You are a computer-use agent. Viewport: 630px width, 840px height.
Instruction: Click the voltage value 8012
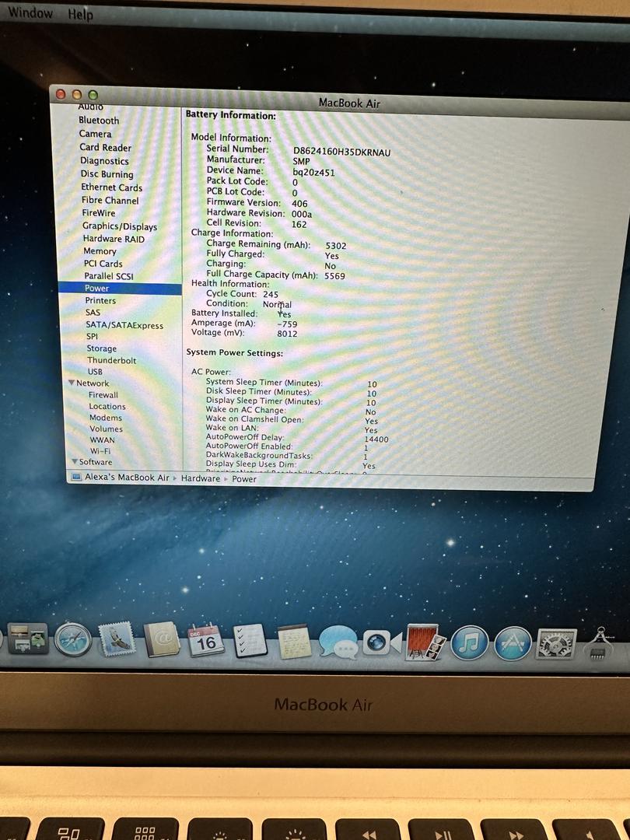287,334
